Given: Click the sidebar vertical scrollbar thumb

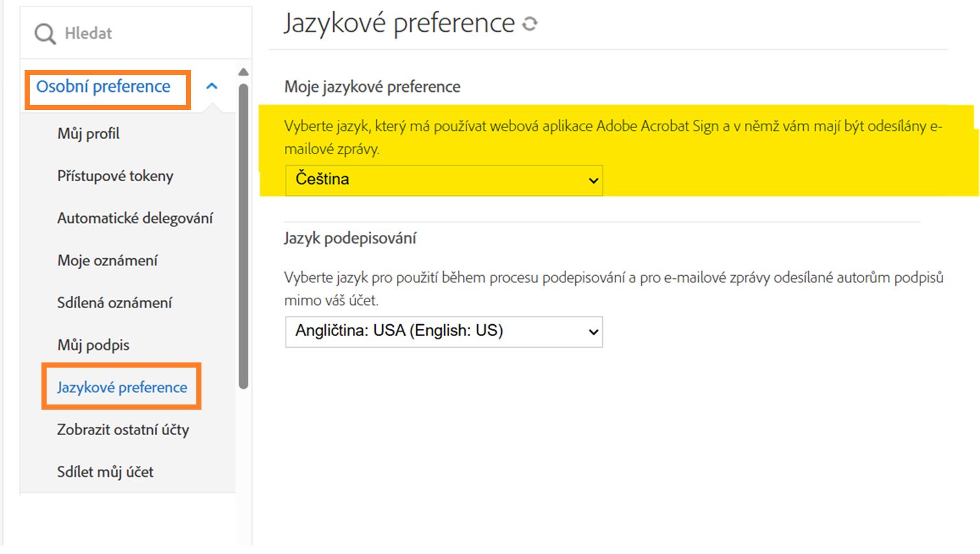Looking at the screenshot, I should point(244,236).
